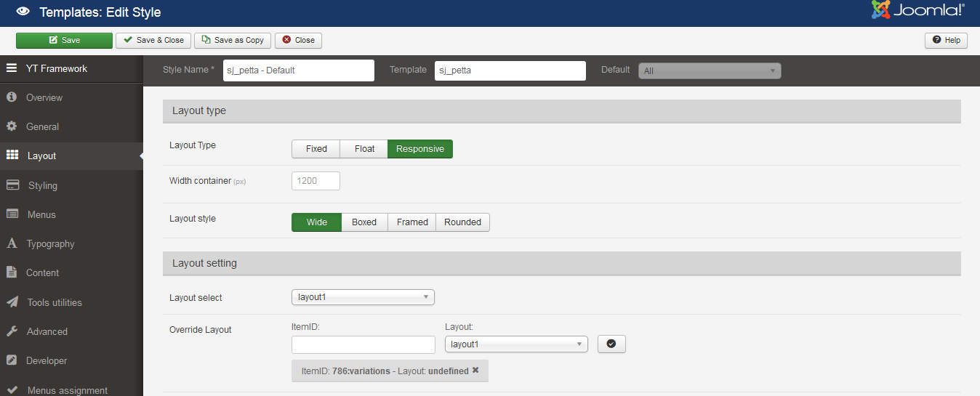Remove the ItemID 786:variations override entry

(x=475, y=371)
